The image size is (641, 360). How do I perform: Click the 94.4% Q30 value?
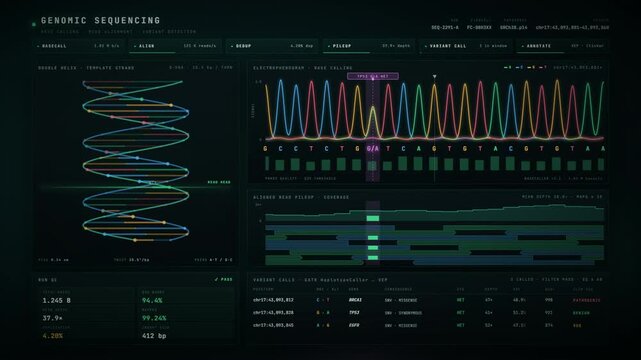click(152, 300)
